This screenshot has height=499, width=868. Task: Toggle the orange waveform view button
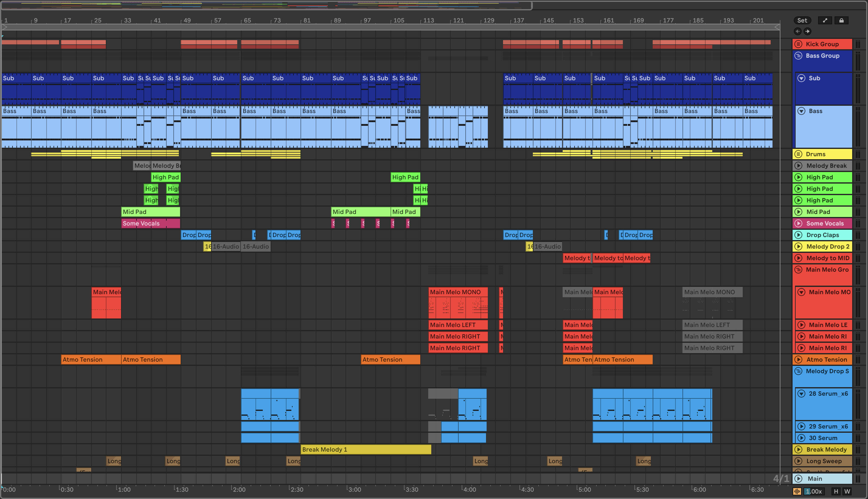tap(797, 491)
